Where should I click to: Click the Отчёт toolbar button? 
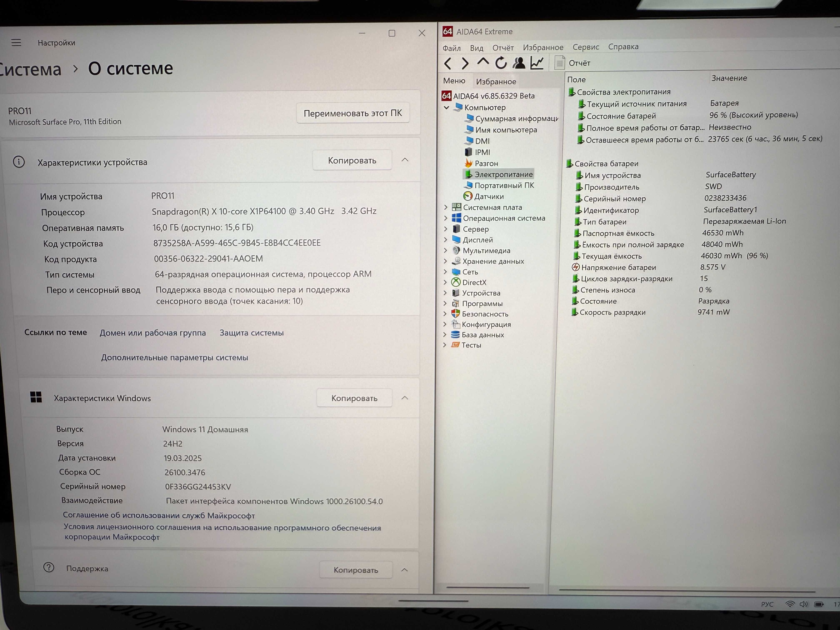(x=573, y=63)
